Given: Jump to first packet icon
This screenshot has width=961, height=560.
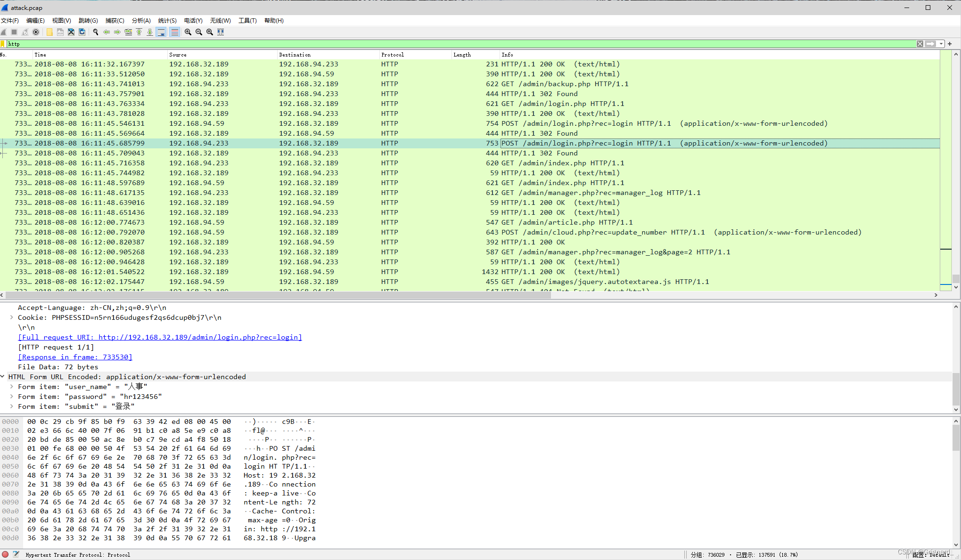Looking at the screenshot, I should 139,32.
